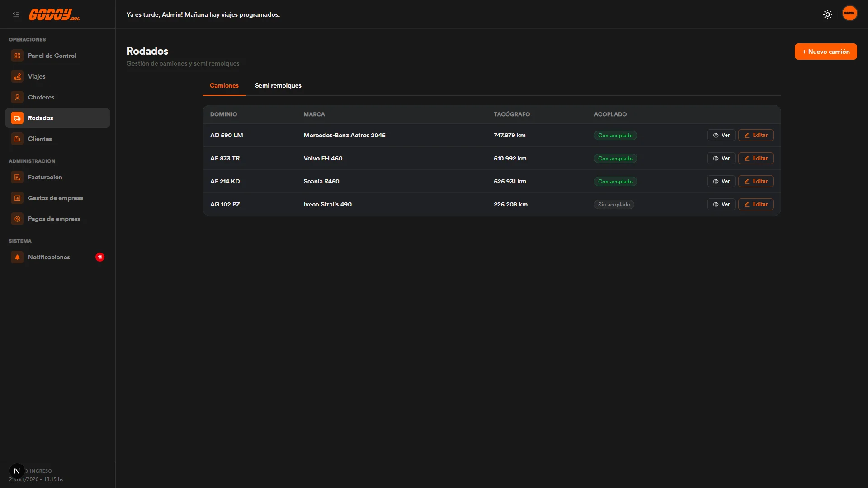Open Panel de Control icon
This screenshot has width=868, height=488.
17,56
